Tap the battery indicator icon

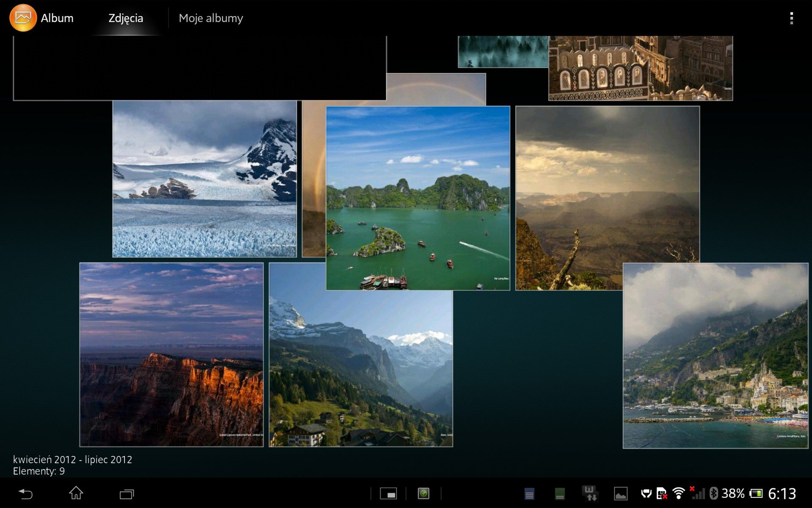[x=756, y=494]
